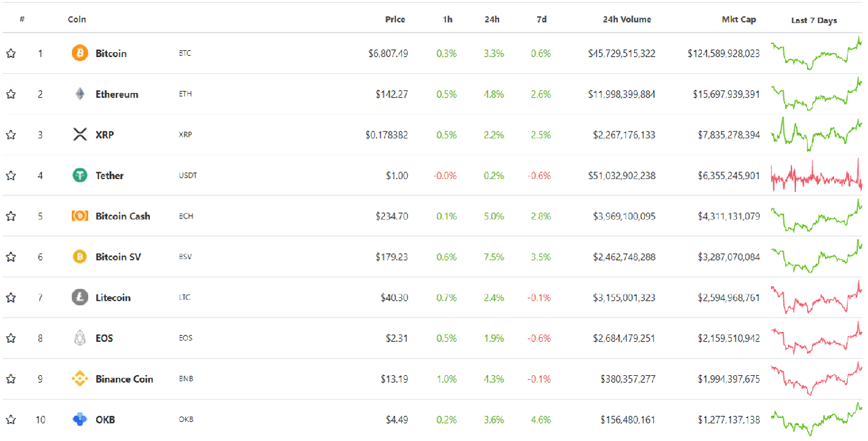The height and width of the screenshot is (441, 868).
Task: Click the OKB blue logo icon
Action: (80, 419)
